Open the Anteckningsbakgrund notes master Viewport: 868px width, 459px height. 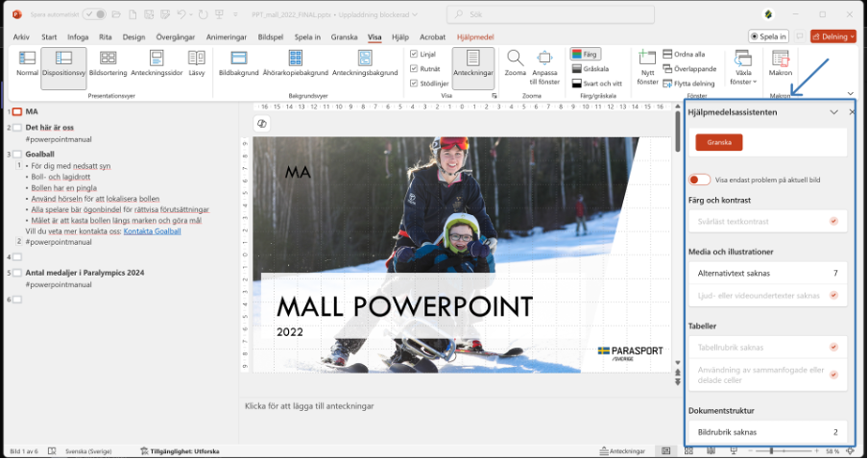[x=365, y=63]
